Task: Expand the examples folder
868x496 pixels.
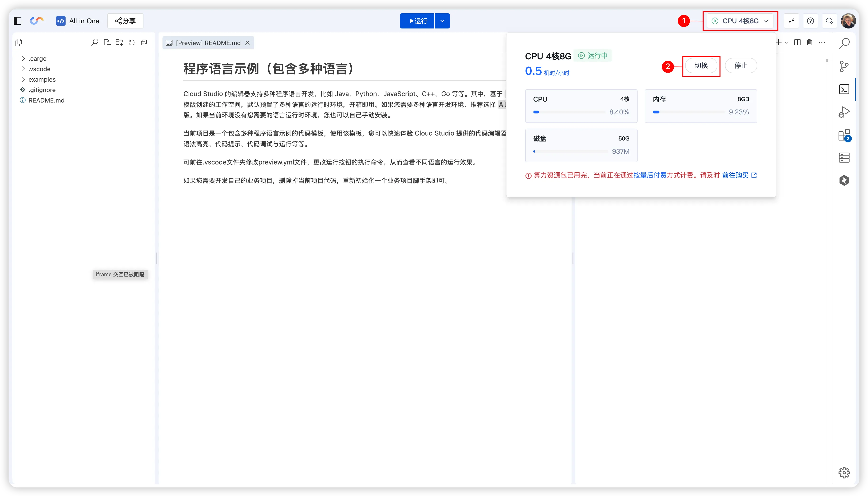Action: pos(42,79)
